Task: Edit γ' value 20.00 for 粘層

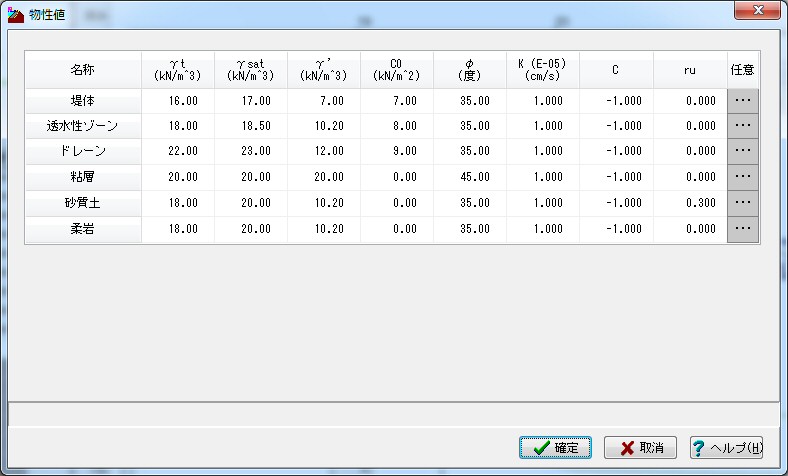Action: coord(324,177)
